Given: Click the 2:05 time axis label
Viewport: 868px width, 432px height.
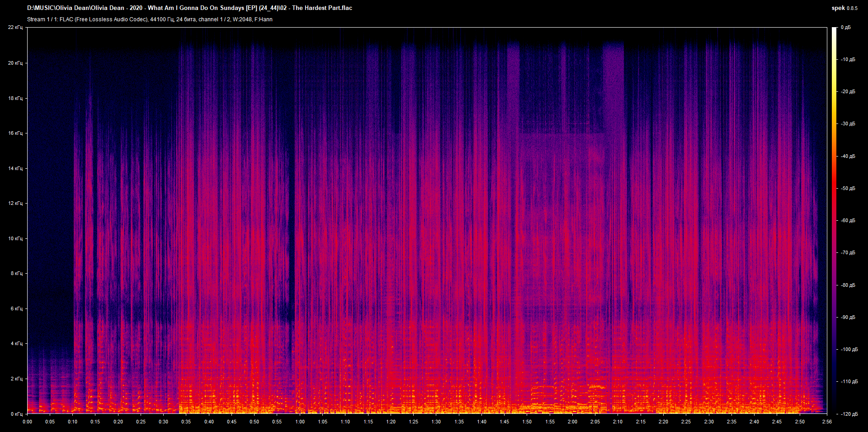Looking at the screenshot, I should tap(595, 422).
